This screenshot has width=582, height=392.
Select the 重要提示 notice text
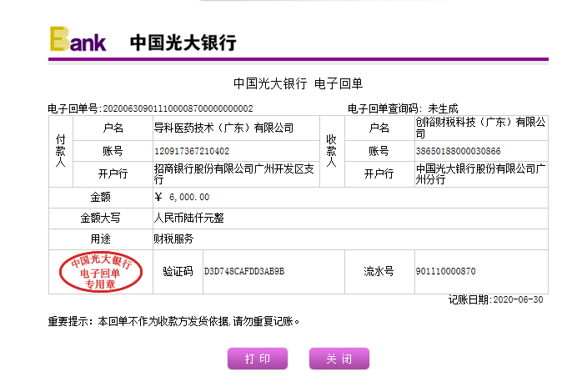[173, 321]
